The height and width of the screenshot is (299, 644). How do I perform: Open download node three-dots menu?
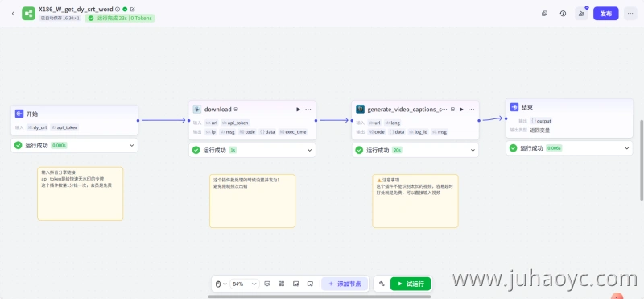pos(308,110)
